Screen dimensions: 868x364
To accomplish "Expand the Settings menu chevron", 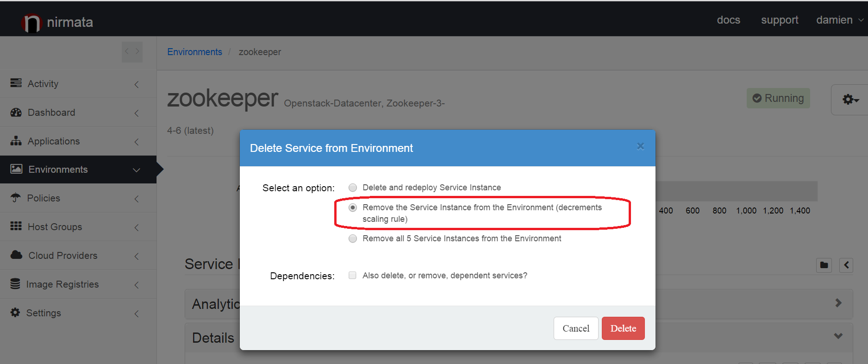I will [137, 314].
